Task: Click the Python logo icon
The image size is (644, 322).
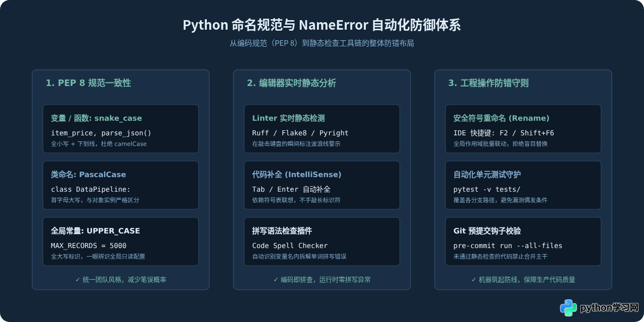Action: click(x=569, y=307)
